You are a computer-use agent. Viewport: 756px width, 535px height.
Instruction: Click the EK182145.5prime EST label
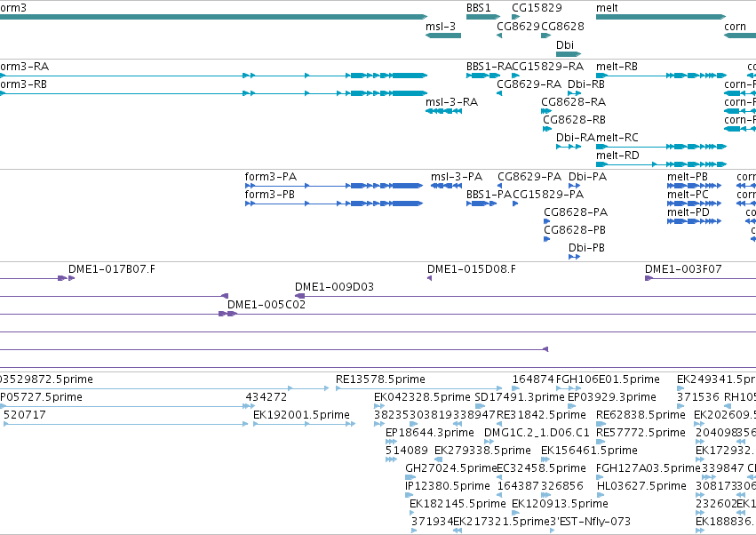point(458,505)
